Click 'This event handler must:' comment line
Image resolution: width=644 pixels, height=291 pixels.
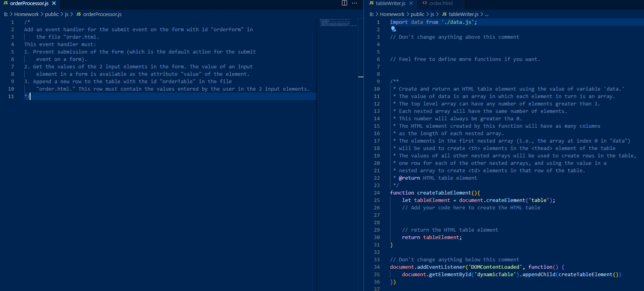click(60, 45)
